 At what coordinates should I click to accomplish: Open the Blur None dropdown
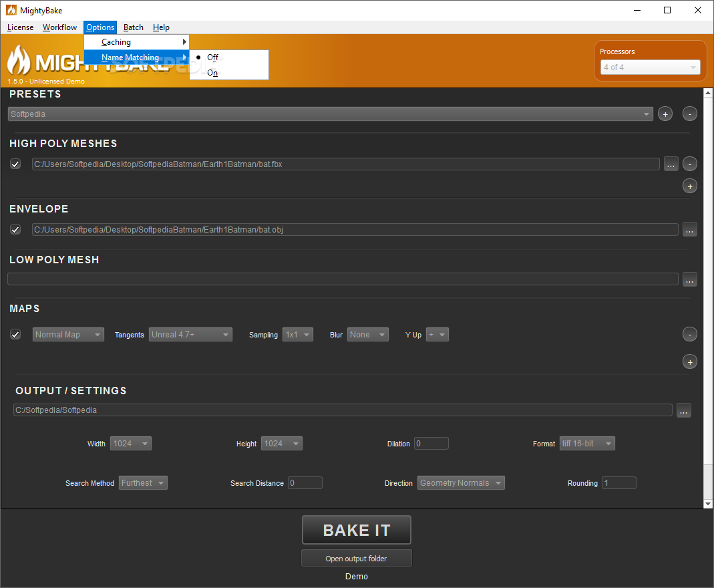pos(368,335)
